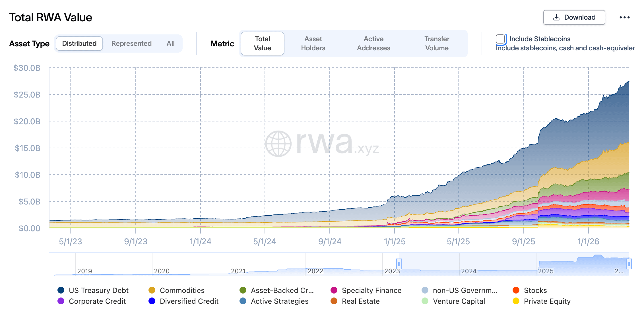644x314 pixels.
Task: Click the left range slider handle
Action: click(x=399, y=264)
